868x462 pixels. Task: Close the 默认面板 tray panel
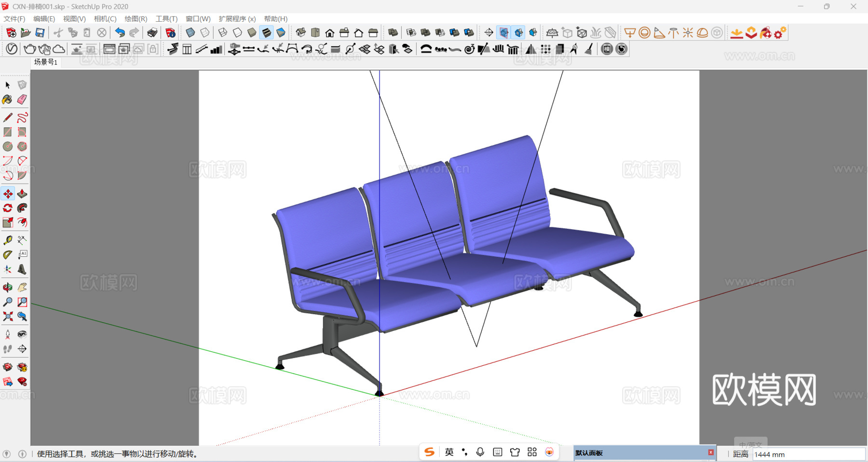(710, 452)
